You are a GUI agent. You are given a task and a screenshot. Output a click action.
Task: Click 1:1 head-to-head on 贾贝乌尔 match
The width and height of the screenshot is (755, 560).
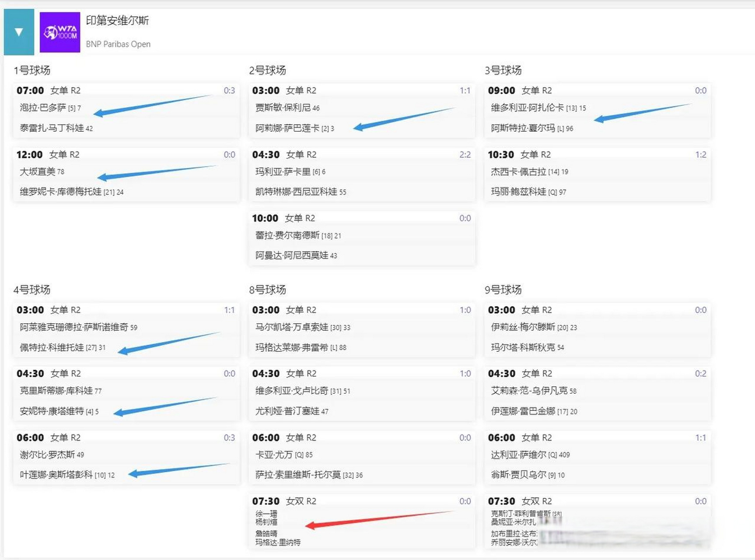tap(701, 437)
